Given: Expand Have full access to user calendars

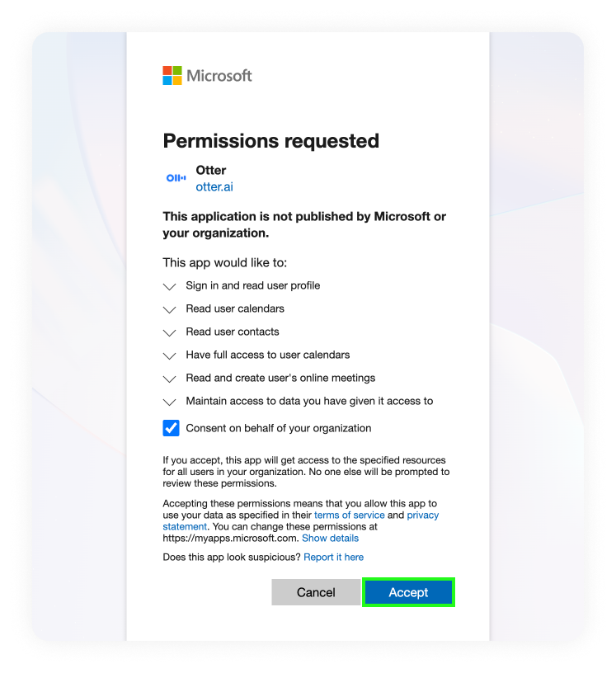Looking at the screenshot, I should click(170, 355).
